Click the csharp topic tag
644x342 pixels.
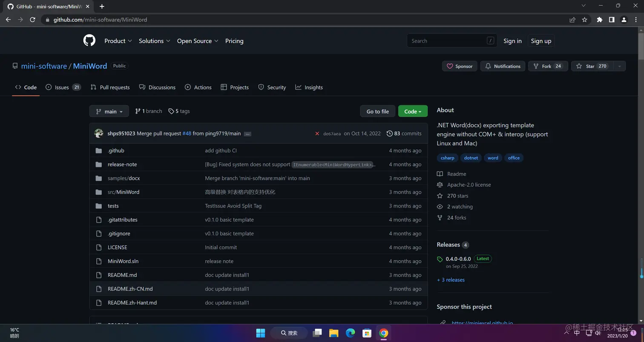(x=447, y=158)
